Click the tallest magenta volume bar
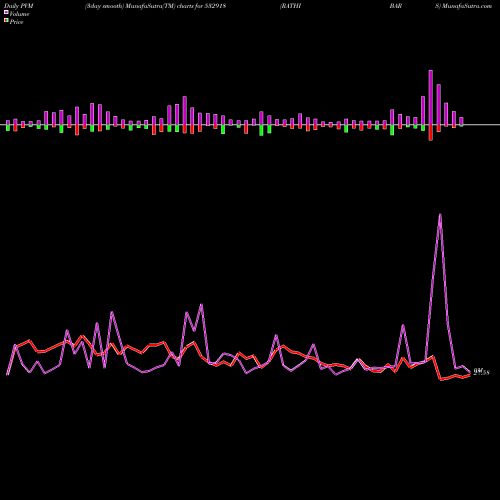Image resolution: width=500 pixels, height=500 pixels. click(x=431, y=97)
